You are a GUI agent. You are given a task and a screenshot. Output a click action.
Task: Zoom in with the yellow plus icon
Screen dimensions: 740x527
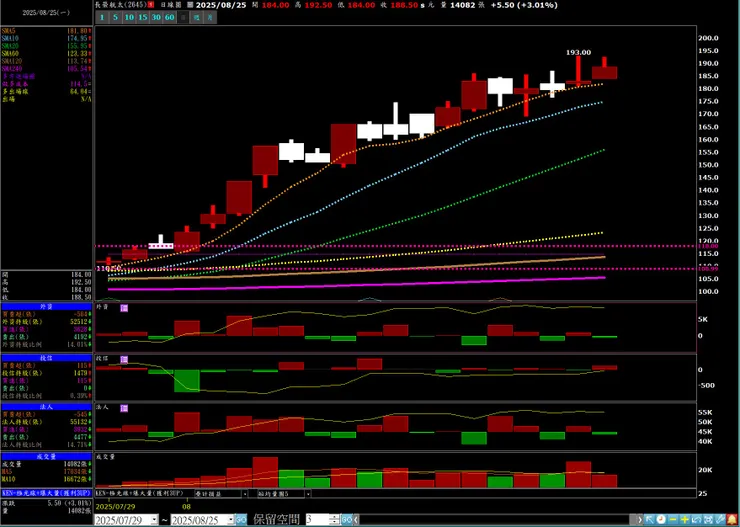[x=685, y=519]
